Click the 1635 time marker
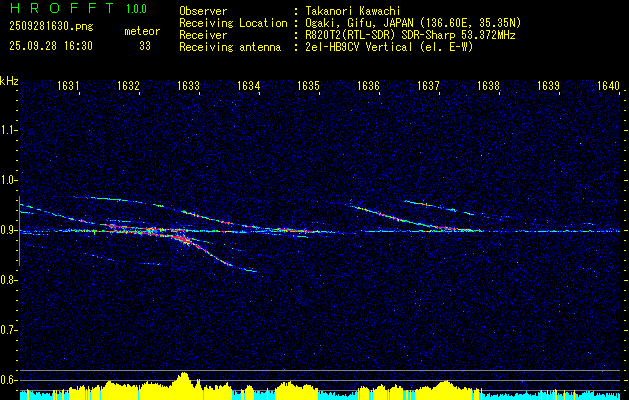 [308, 85]
